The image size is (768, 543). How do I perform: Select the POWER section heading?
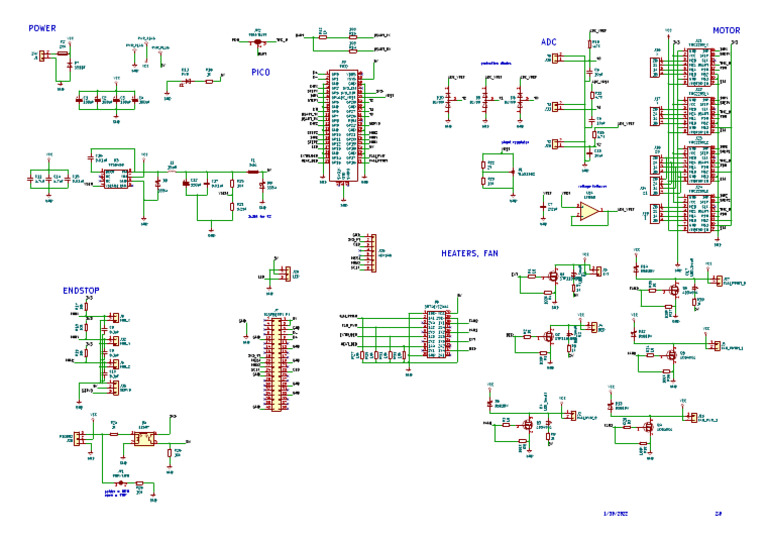tap(42, 28)
